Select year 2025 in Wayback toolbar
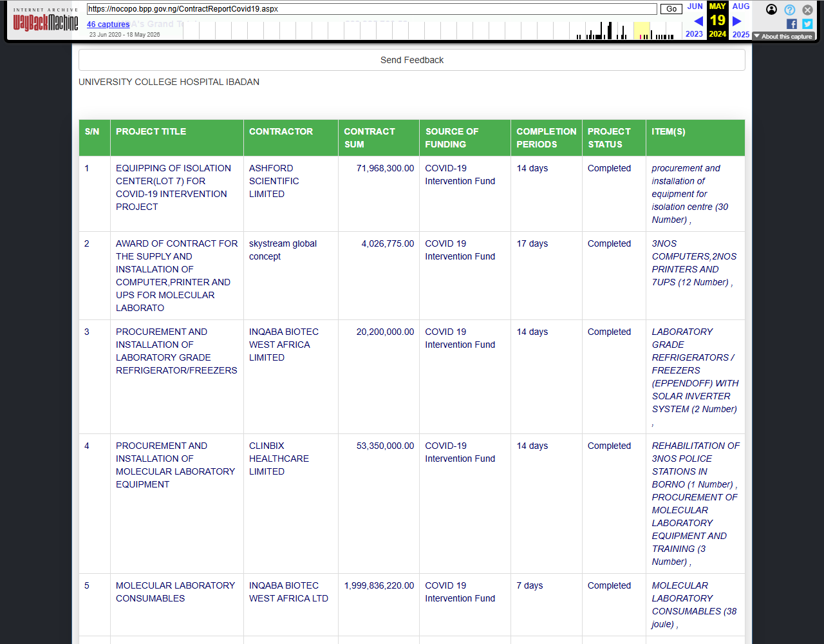Image resolution: width=824 pixels, height=644 pixels. pyautogui.click(x=741, y=34)
